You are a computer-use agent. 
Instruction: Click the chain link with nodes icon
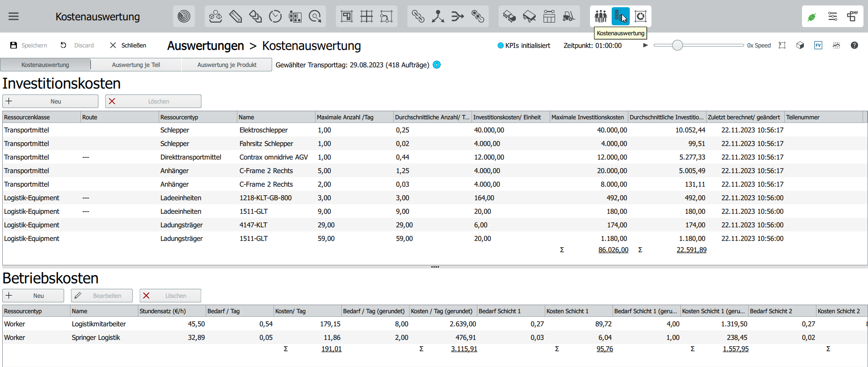(x=478, y=17)
